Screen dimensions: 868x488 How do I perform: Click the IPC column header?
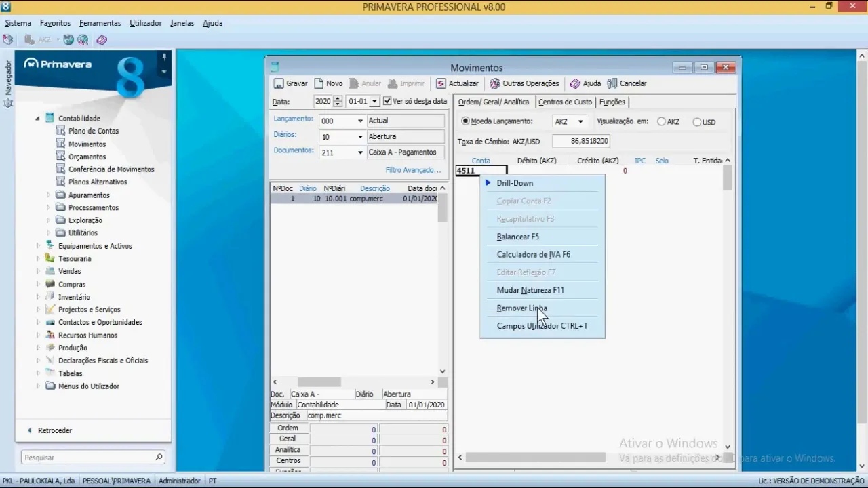(x=640, y=161)
